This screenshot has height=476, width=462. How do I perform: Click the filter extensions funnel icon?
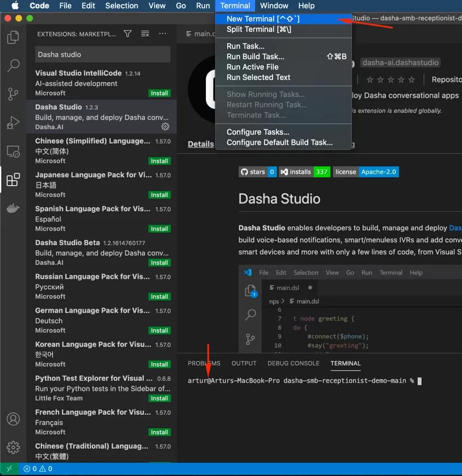pos(128,34)
